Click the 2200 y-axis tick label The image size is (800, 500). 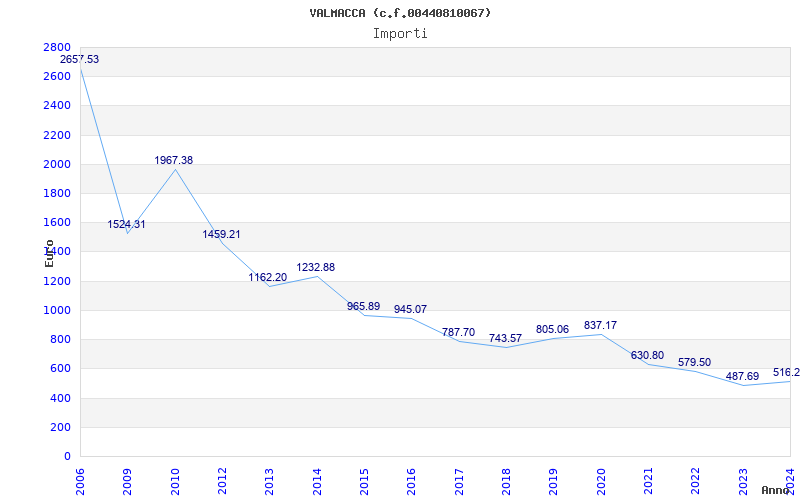tap(57, 135)
